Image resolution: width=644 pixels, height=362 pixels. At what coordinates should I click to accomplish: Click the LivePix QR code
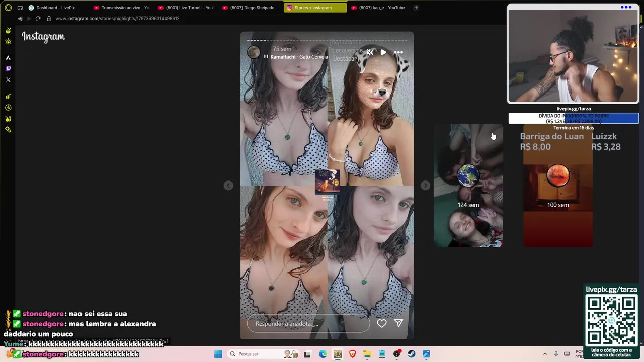[x=611, y=320]
